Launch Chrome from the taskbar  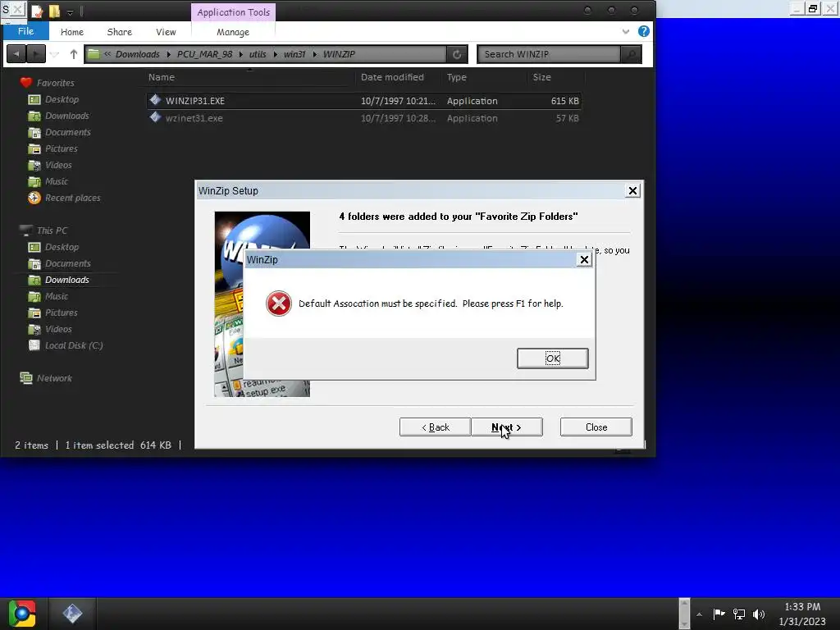click(22, 614)
